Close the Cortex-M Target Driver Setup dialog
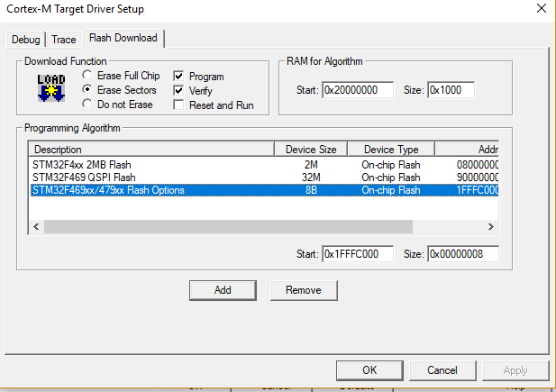The image size is (556, 392). [542, 8]
